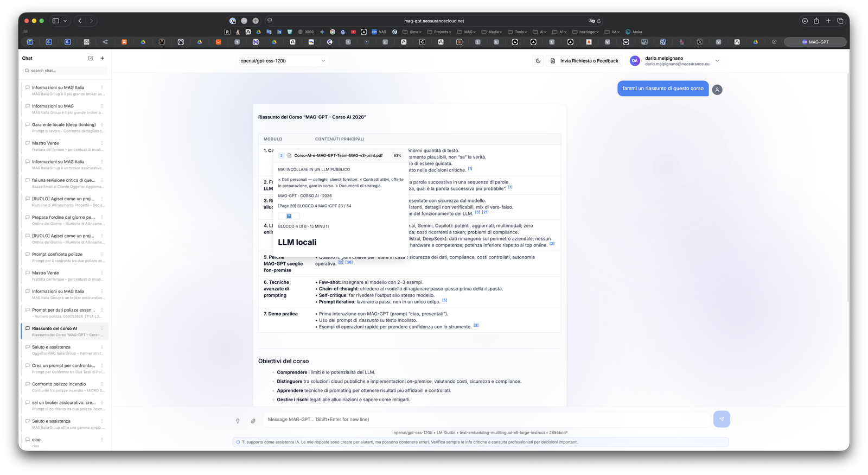The height and width of the screenshot is (475, 868).
Task: Click the Atoka bookmark
Action: (634, 32)
